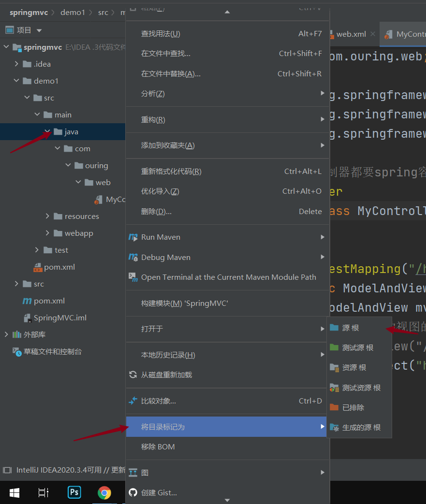
Task: Click the 源 根 blue folder icon
Action: click(x=334, y=328)
